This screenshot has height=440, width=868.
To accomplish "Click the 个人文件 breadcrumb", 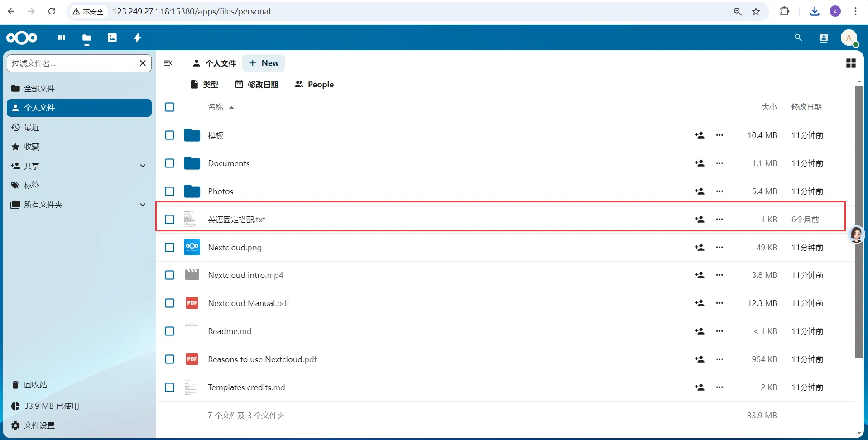I will (x=214, y=63).
